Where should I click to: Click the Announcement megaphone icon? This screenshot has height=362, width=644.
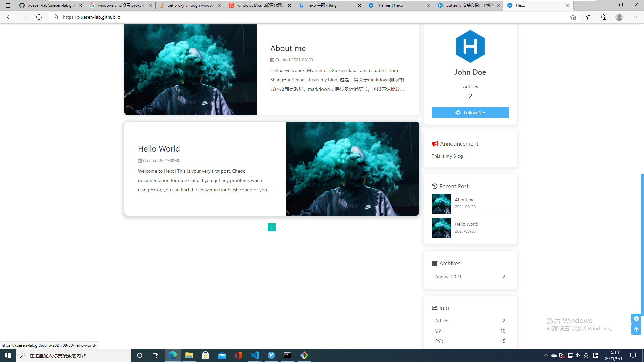coord(435,143)
